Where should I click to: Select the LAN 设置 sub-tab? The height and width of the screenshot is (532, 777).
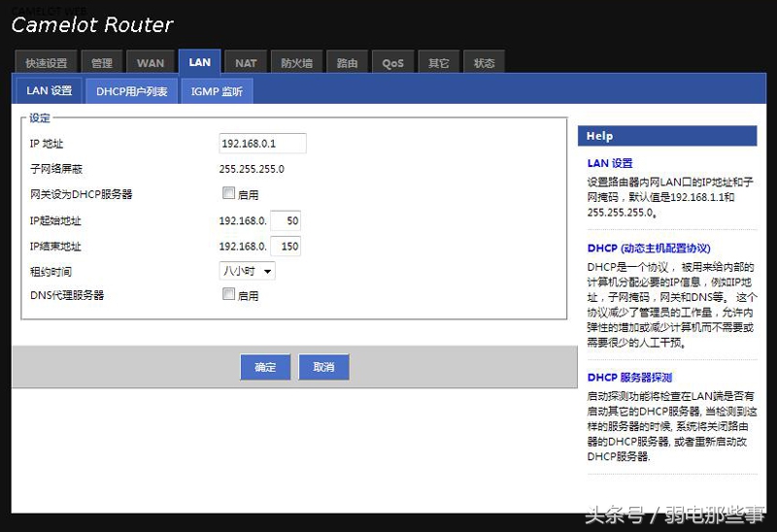[50, 90]
